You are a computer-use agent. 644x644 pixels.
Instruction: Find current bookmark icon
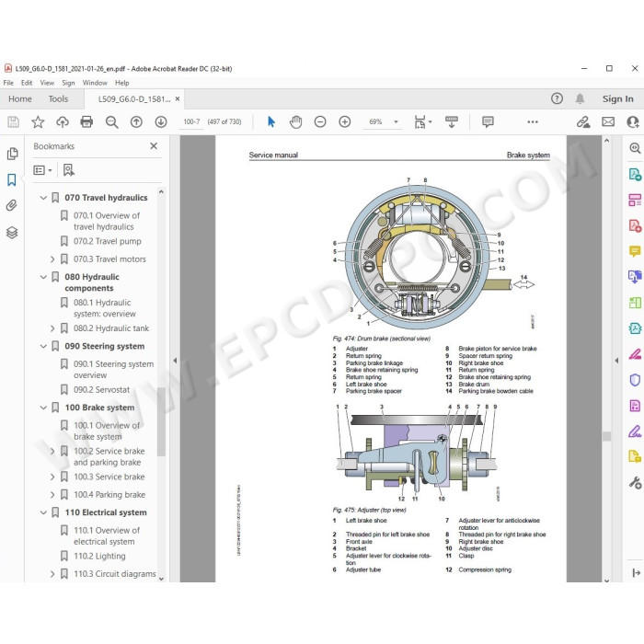pyautogui.click(x=69, y=170)
